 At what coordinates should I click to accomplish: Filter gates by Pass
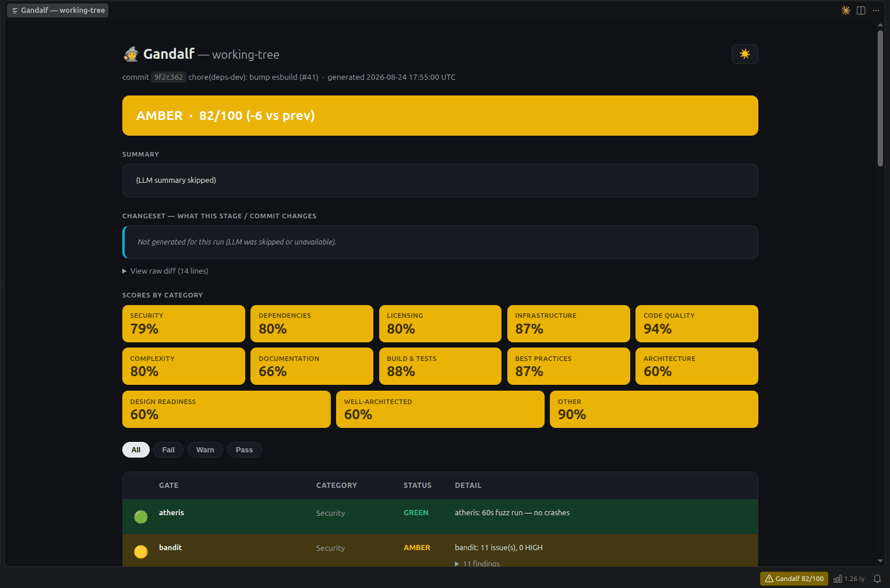pyautogui.click(x=244, y=450)
